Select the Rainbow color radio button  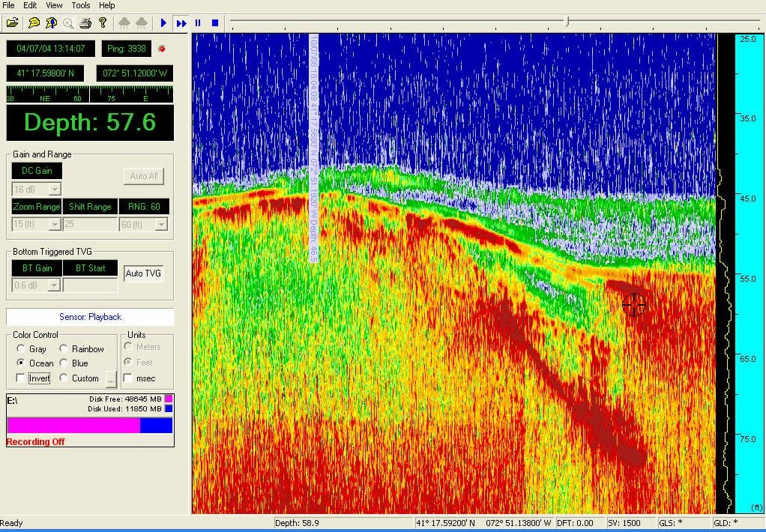click(x=64, y=348)
